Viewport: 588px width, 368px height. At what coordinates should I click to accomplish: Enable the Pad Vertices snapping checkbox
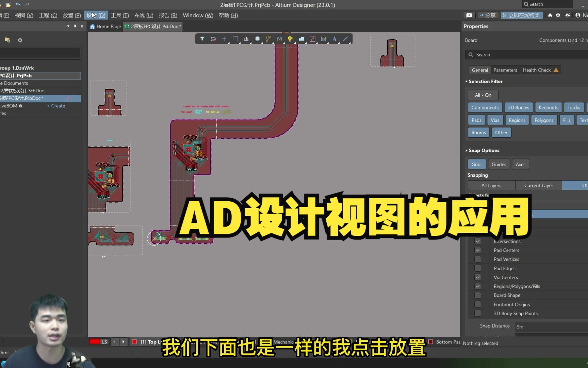point(478,259)
